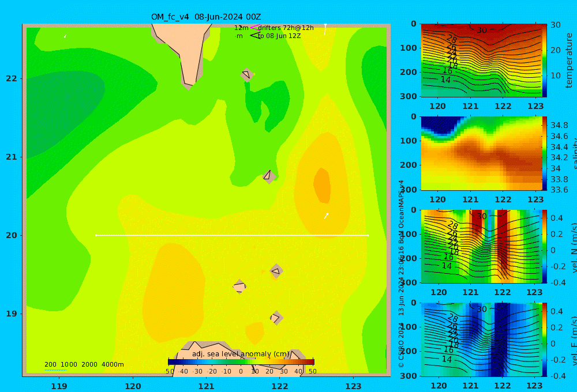This screenshot has width=577, height=392.
Task: Click the CSIRO copyright vertical text
Action: pyautogui.click(x=401, y=274)
